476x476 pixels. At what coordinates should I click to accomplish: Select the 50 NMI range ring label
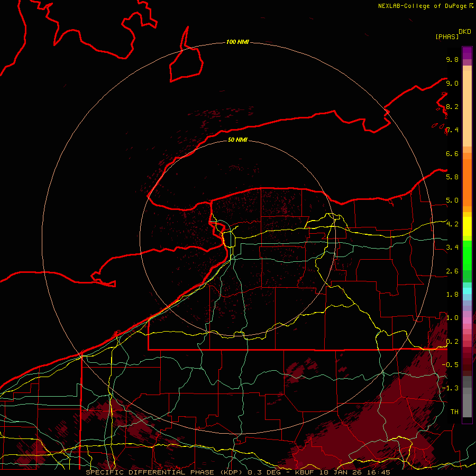tap(237, 140)
